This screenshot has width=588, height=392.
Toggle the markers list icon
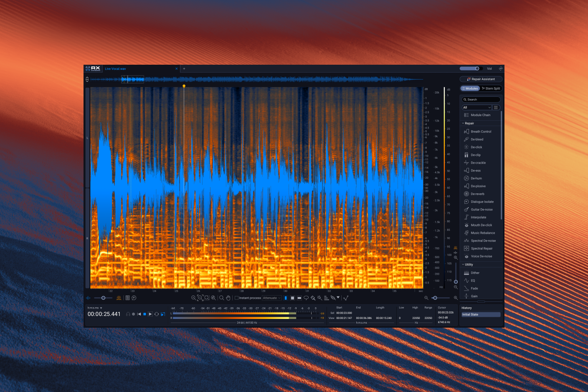point(127,298)
